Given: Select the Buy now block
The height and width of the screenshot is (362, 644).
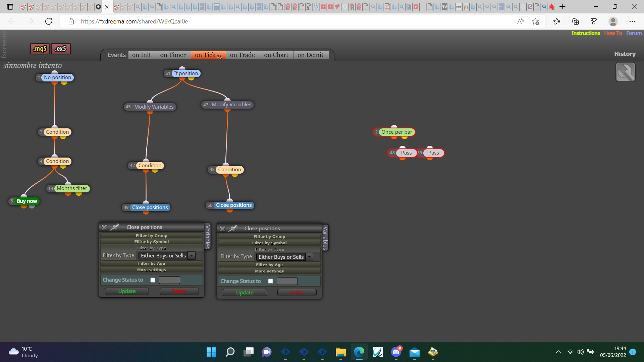Looking at the screenshot, I should point(26,201).
